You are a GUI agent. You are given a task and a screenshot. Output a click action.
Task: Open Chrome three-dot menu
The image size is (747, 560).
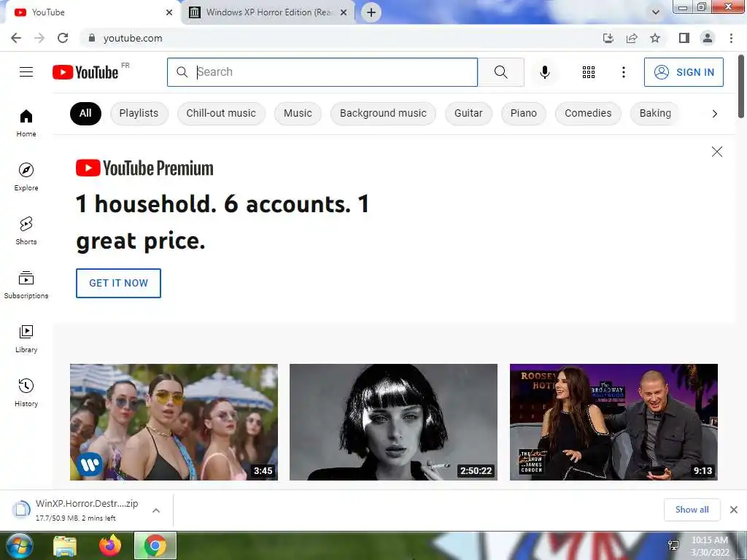point(731,38)
